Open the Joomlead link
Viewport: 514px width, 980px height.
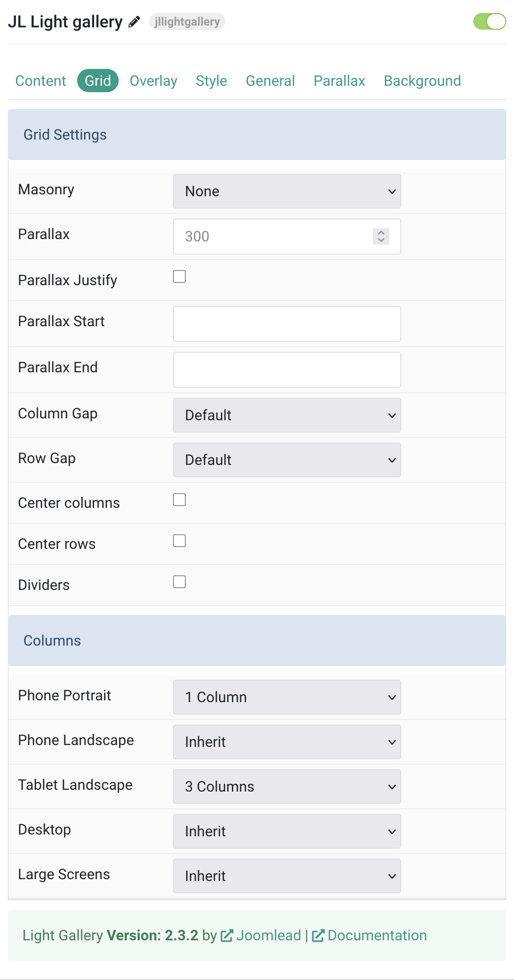(268, 936)
